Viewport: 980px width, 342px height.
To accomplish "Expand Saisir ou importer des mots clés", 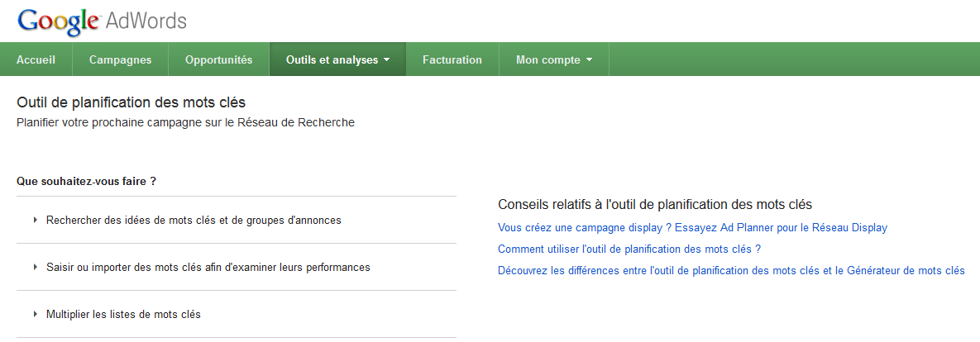I will tap(208, 268).
